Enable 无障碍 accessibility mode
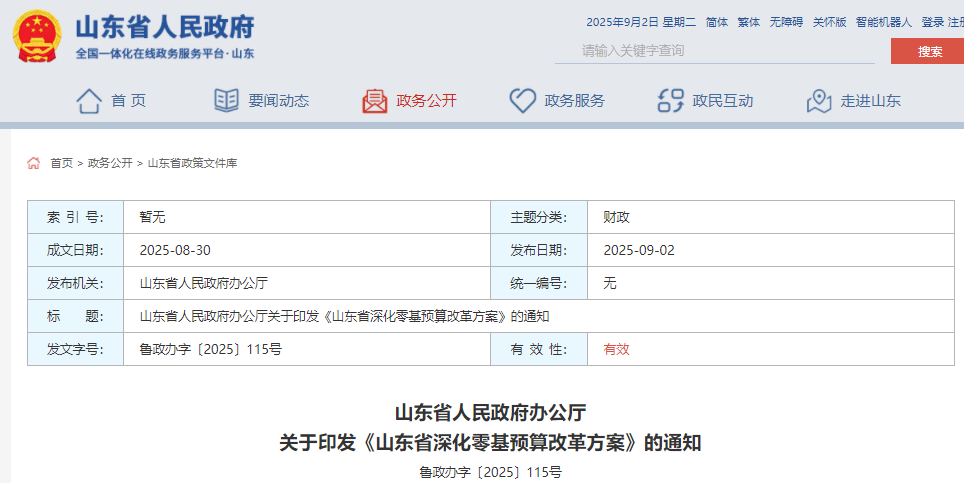The height and width of the screenshot is (483, 964). click(x=786, y=22)
